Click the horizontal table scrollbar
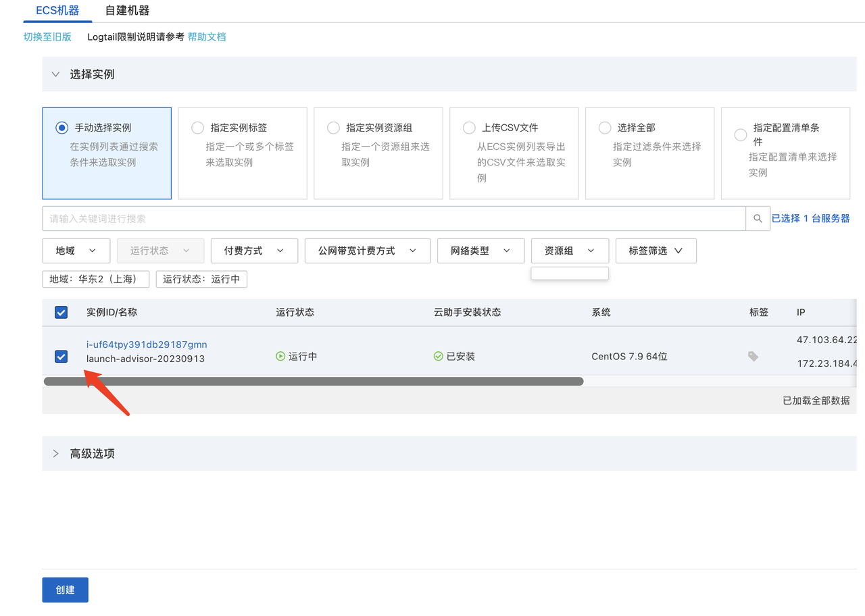 (313, 381)
